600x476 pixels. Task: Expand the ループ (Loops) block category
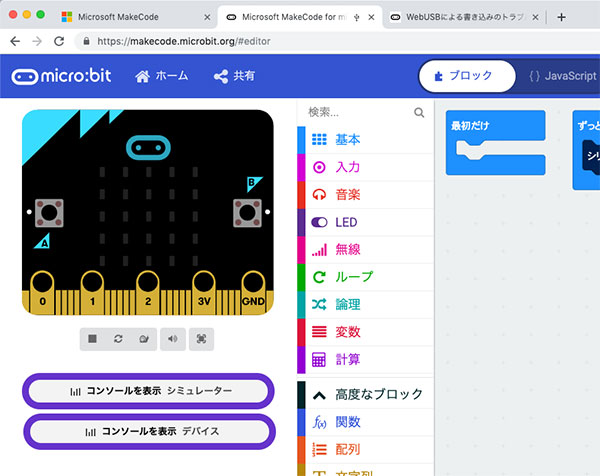pos(354,277)
